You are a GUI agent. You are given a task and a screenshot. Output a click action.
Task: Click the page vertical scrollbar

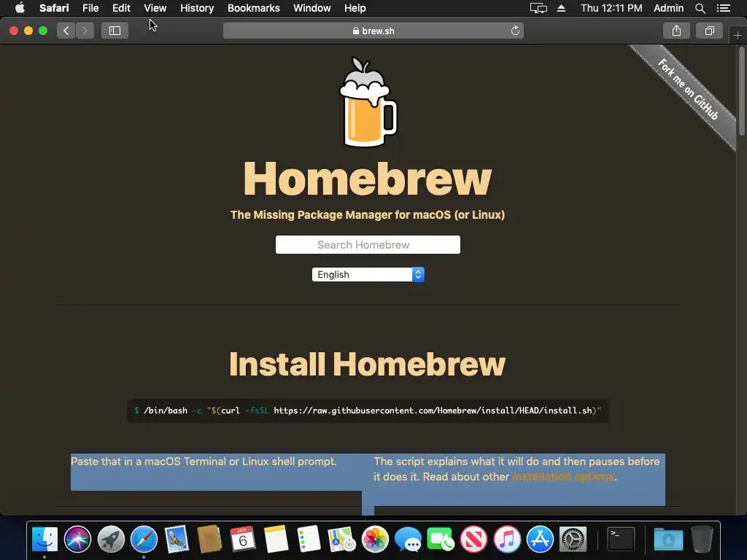[x=742, y=90]
